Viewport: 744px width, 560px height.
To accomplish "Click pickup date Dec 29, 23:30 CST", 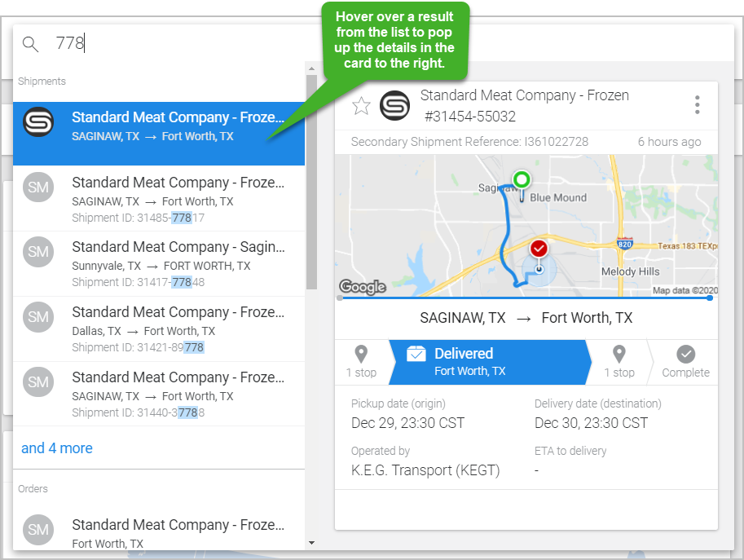I will 407,423.
